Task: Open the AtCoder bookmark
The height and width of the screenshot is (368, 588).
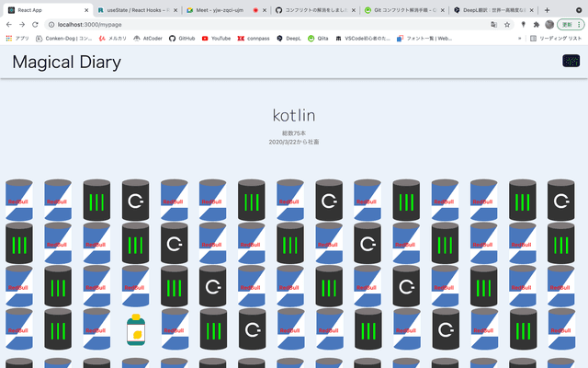Action: pos(148,39)
